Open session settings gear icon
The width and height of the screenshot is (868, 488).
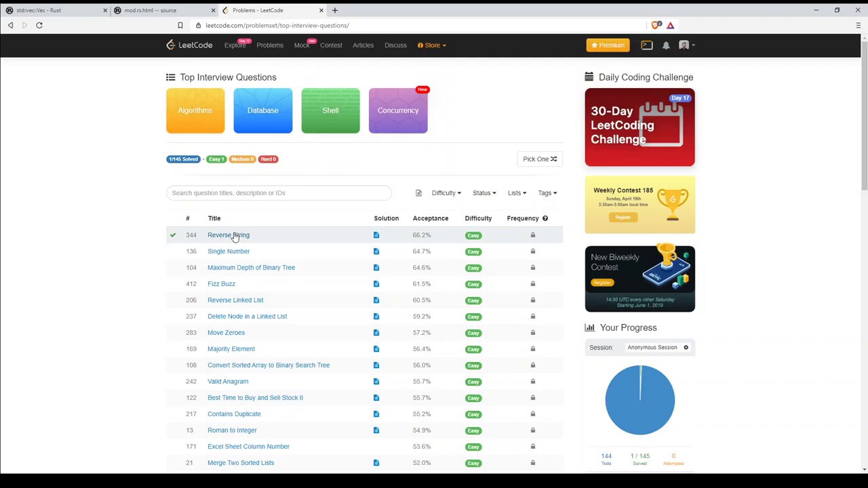pos(686,348)
